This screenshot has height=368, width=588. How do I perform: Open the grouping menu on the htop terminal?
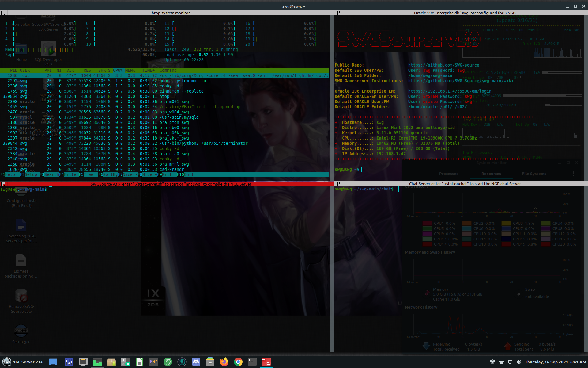point(3,13)
